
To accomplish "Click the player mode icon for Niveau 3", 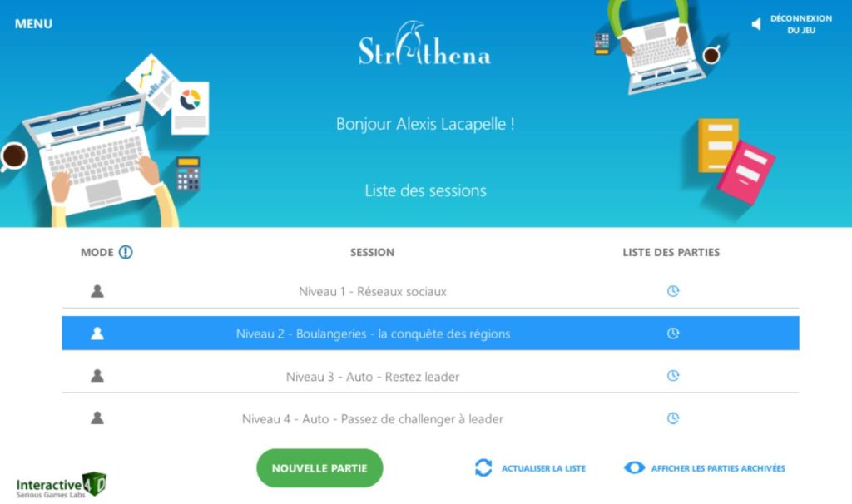I will point(97,375).
